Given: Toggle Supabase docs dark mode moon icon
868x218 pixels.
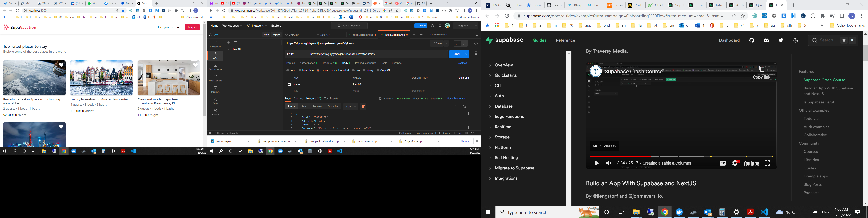Looking at the screenshot, I should [796, 40].
